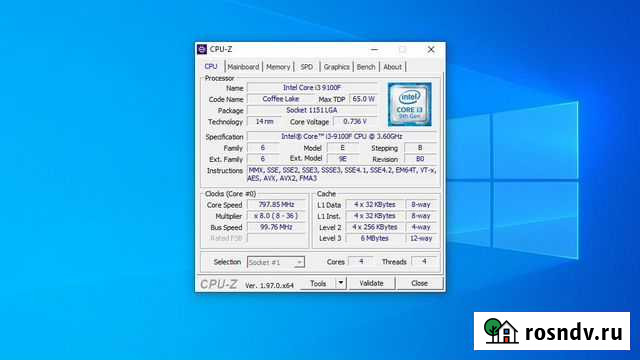Click the Bus Speed value 99.76 MHz
The height and width of the screenshot is (360, 640).
(276, 227)
